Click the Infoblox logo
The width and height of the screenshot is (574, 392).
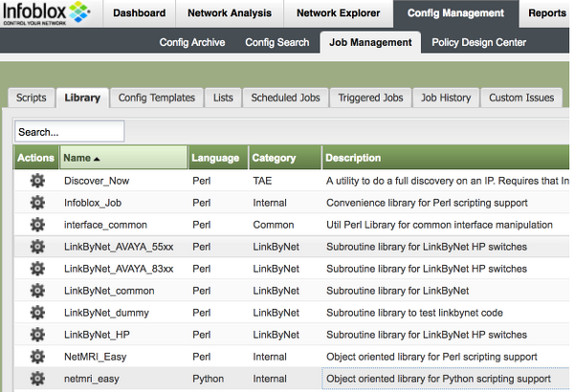[x=48, y=16]
